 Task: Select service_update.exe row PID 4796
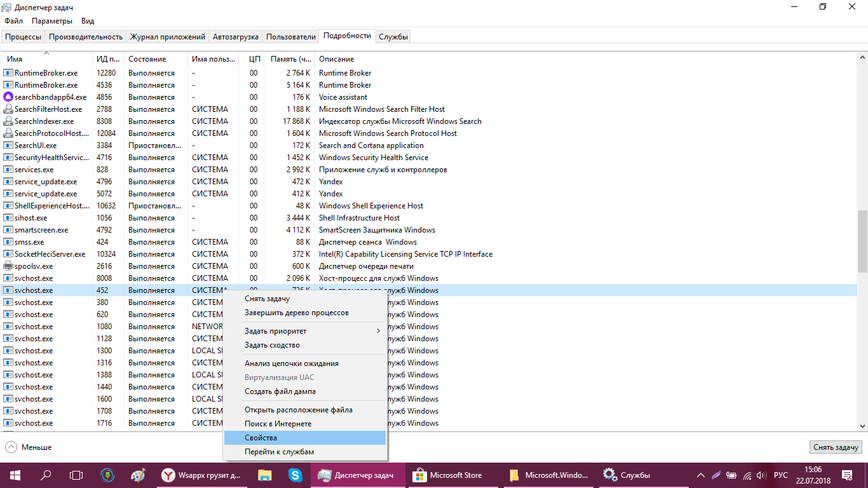[x=428, y=182]
